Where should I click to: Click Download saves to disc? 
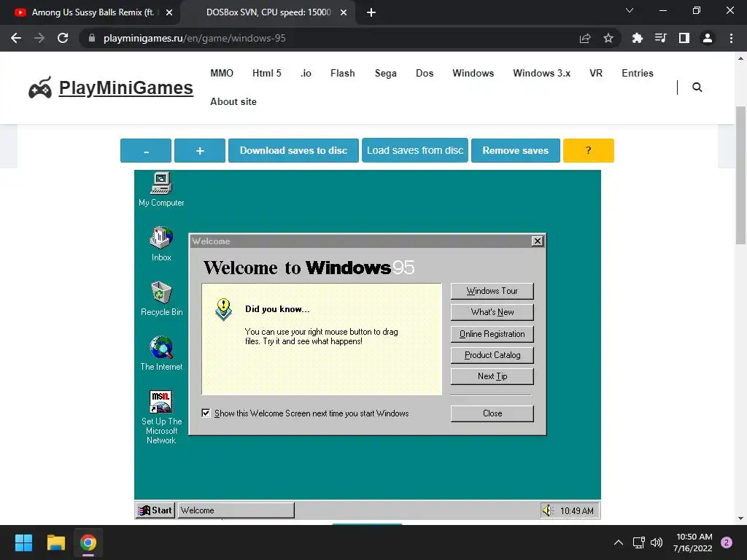tap(293, 150)
